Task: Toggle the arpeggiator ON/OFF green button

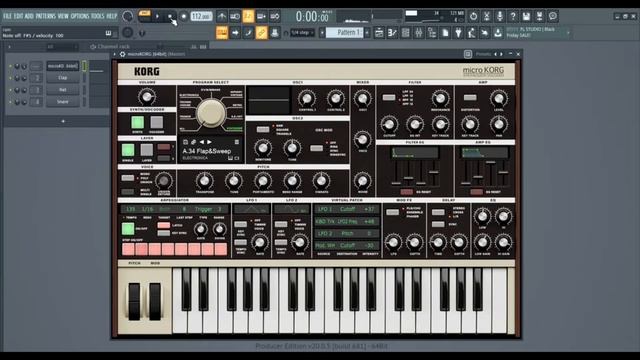Action: click(128, 229)
